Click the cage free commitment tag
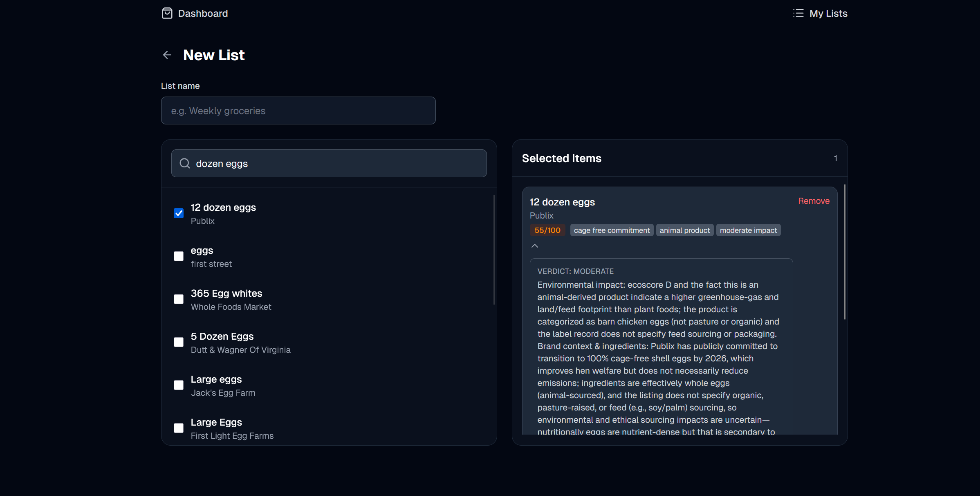Viewport: 980px width, 496px height. tap(611, 230)
